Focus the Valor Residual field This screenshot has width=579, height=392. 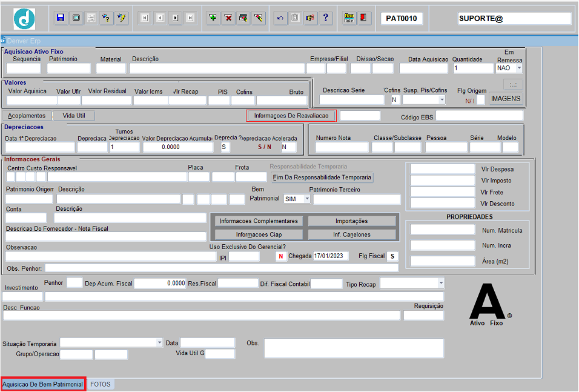[107, 101]
